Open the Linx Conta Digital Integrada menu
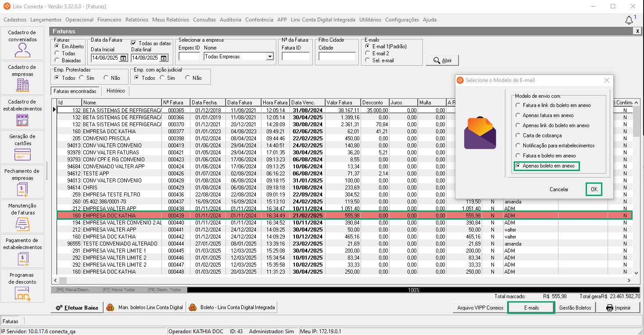This screenshot has height=335, width=644. (323, 20)
